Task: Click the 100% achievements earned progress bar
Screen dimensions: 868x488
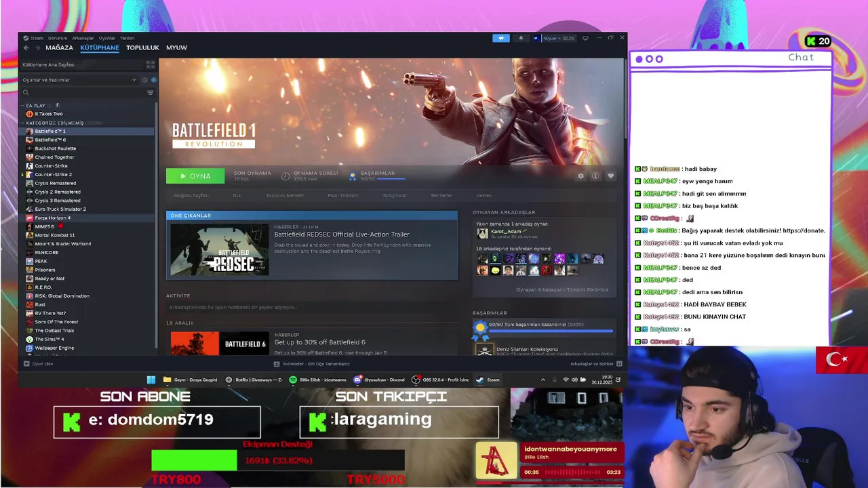Action: (x=551, y=331)
